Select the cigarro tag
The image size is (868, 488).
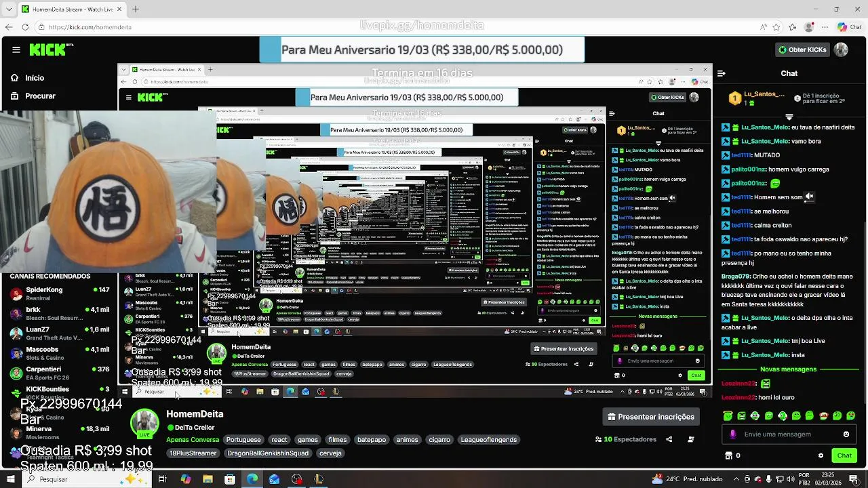439,440
